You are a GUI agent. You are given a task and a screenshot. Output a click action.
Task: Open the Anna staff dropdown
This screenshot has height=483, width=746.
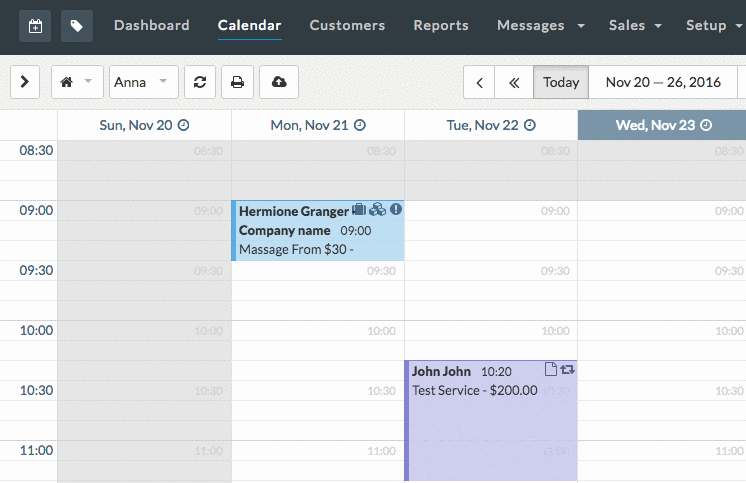144,82
